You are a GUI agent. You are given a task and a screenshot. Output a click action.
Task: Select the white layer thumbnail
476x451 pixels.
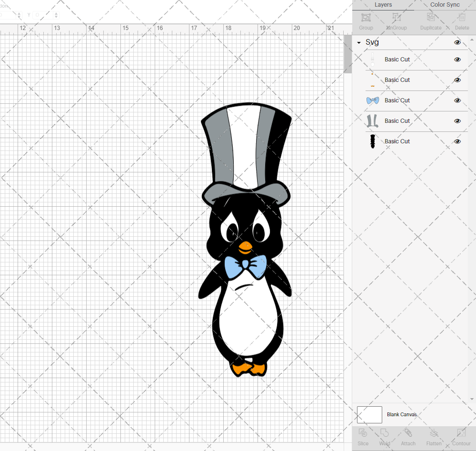click(373, 60)
